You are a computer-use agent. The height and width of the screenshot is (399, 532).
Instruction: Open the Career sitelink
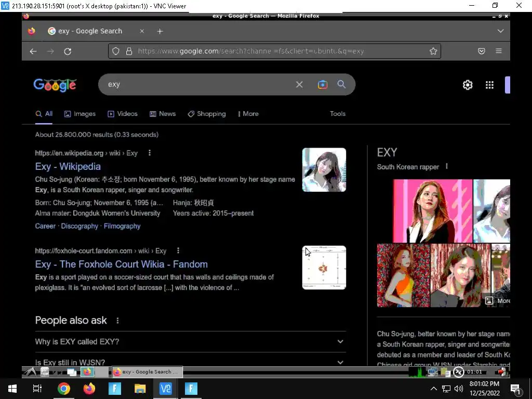[x=45, y=226]
